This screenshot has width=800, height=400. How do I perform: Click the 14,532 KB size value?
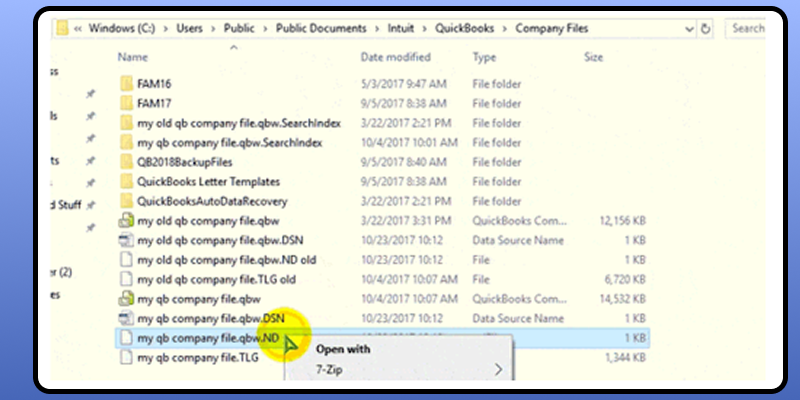point(622,299)
